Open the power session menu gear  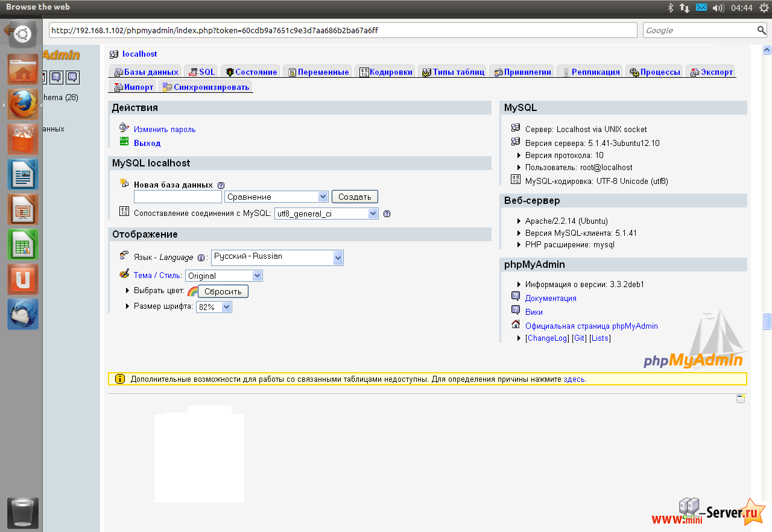point(764,7)
